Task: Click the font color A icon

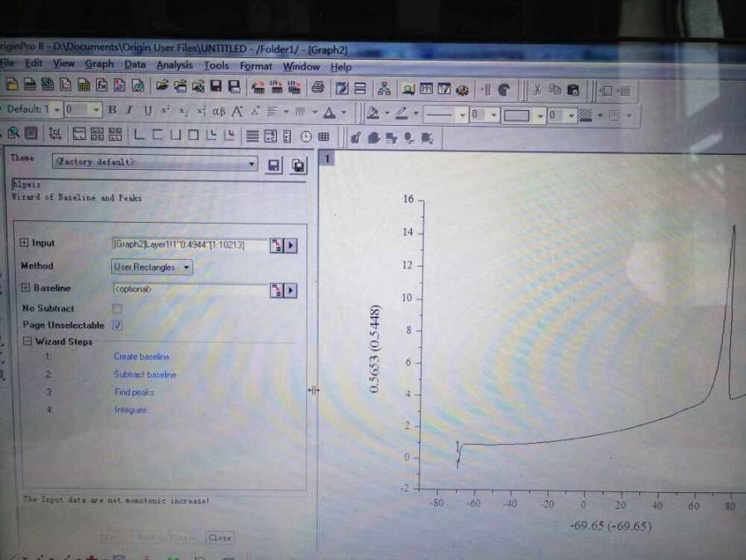Action: click(x=329, y=113)
